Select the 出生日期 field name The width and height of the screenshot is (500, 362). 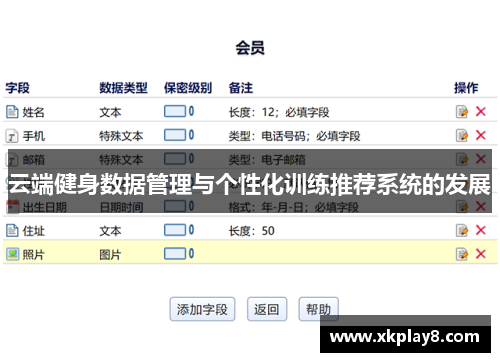tap(45, 207)
